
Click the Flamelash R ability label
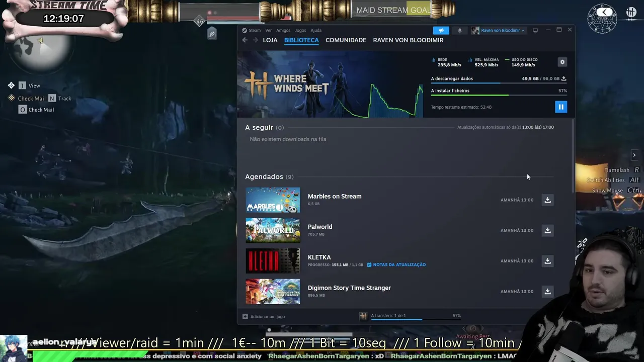click(621, 170)
